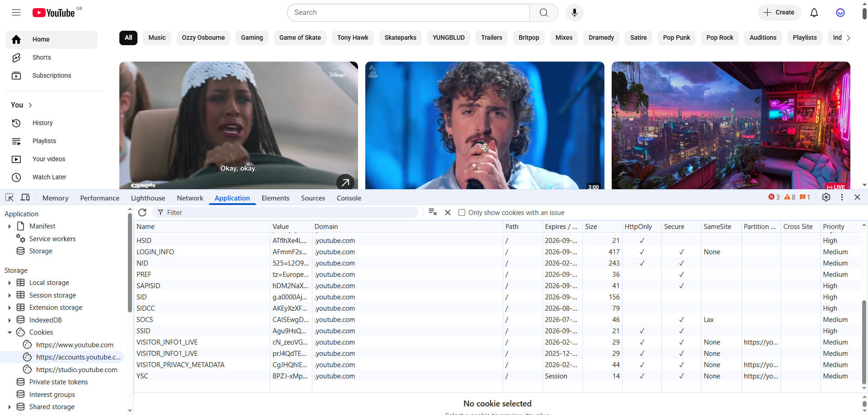The image size is (868, 415).
Task: Select the Ozzy Osbourne chip
Action: pos(203,37)
